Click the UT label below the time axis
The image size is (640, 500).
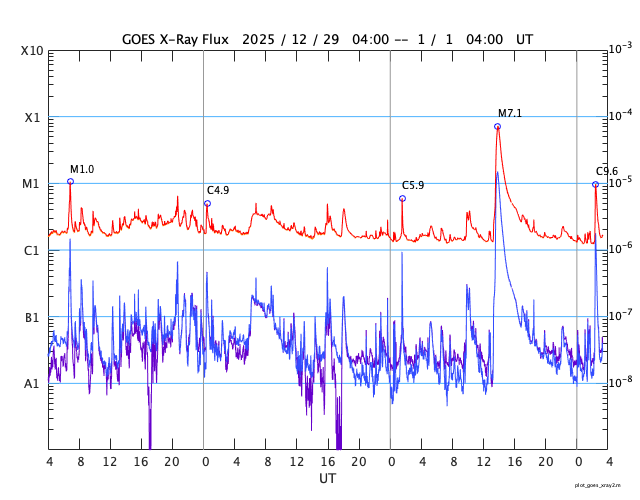click(x=327, y=479)
